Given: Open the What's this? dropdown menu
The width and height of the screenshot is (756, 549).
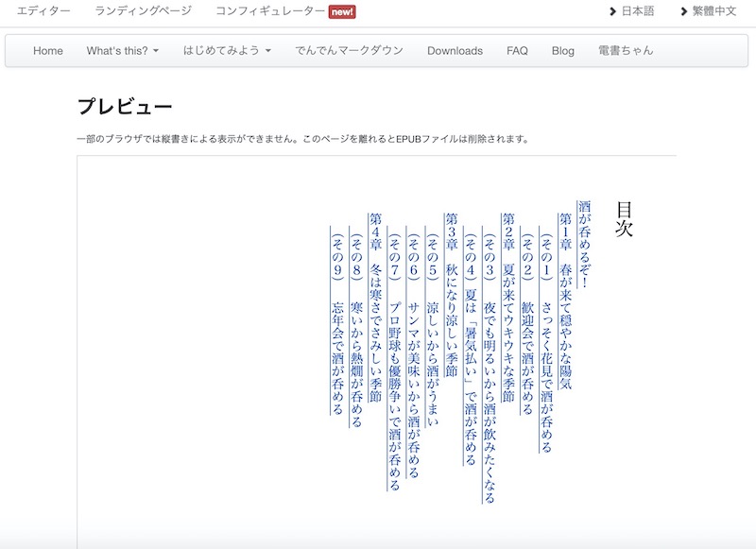Looking at the screenshot, I should (x=122, y=51).
